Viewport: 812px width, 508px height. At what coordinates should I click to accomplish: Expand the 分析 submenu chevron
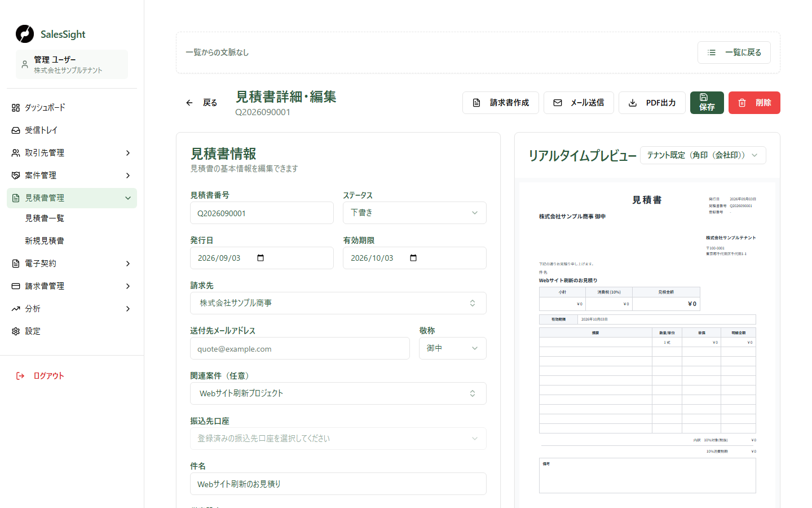128,309
